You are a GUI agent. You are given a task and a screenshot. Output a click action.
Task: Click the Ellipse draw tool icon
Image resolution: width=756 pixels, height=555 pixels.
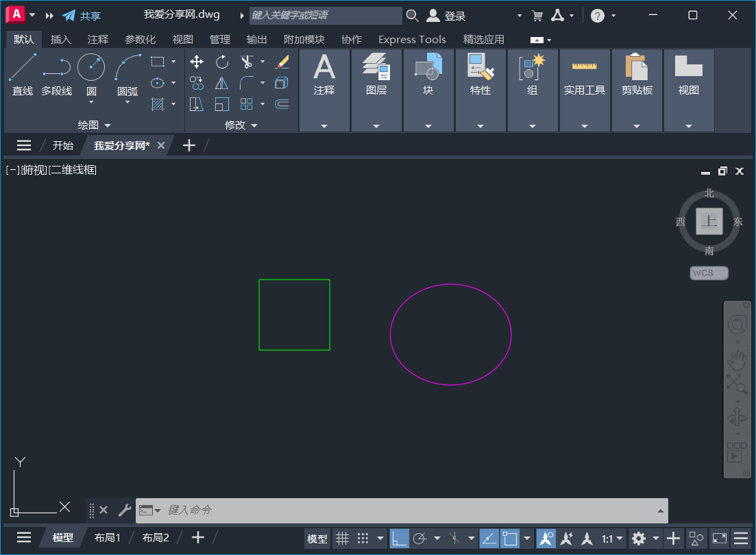click(x=158, y=83)
